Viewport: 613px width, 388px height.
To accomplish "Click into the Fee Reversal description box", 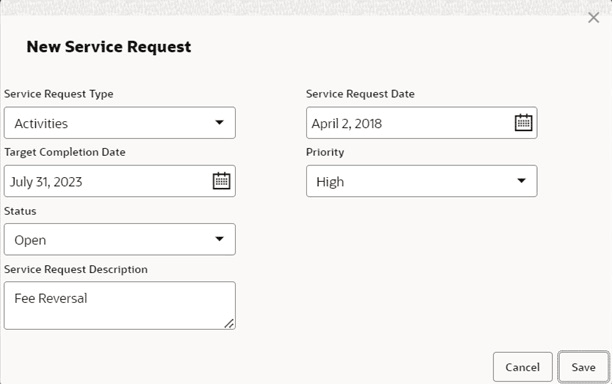I will [x=120, y=305].
